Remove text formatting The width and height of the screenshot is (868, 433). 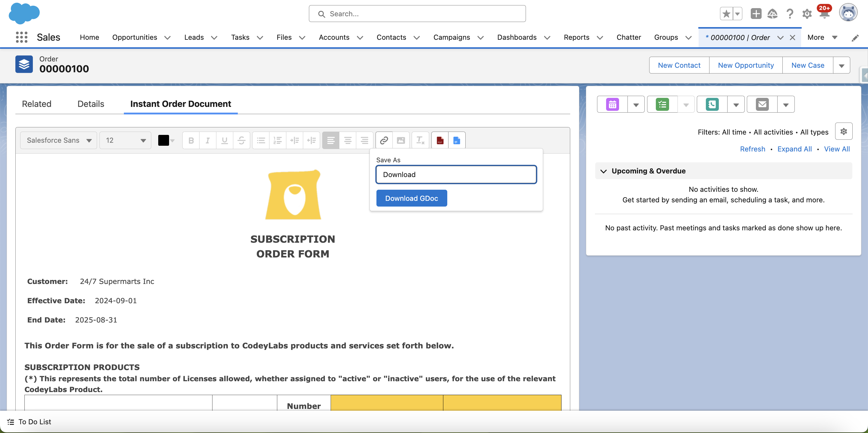(x=420, y=140)
